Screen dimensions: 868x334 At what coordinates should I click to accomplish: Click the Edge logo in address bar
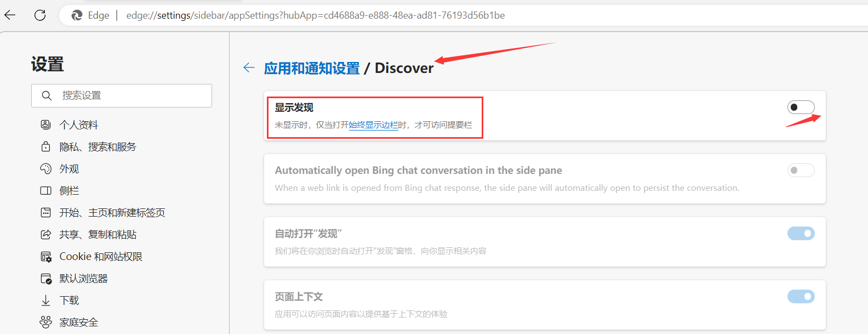[77, 15]
